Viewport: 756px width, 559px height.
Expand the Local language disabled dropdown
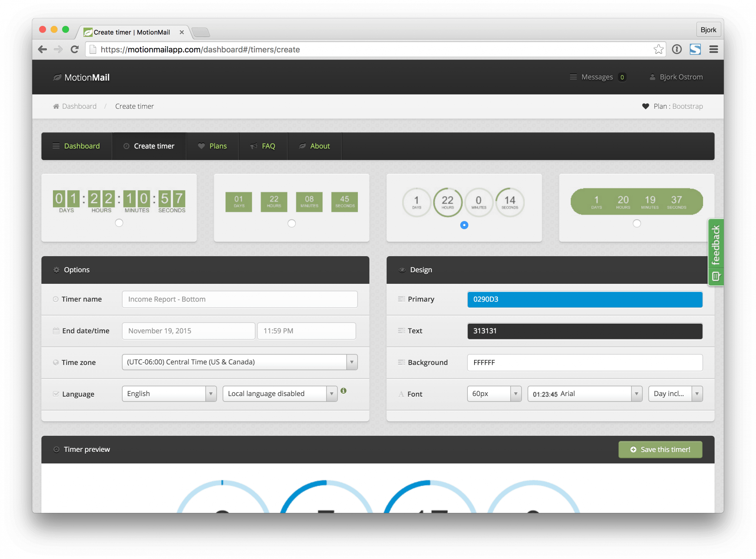[331, 394]
